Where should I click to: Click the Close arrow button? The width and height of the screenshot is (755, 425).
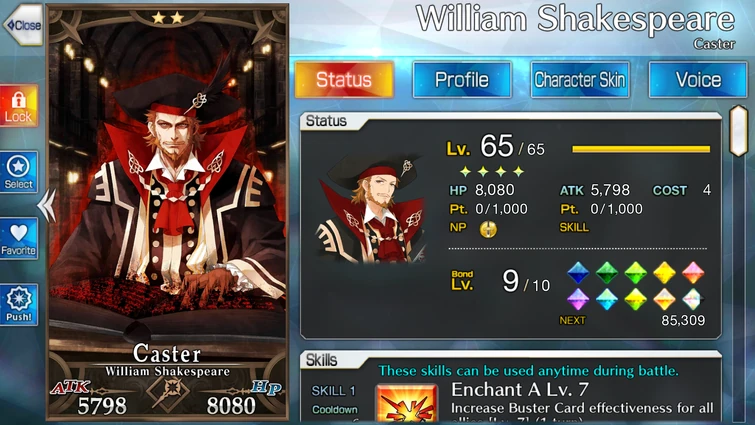pyautogui.click(x=23, y=25)
